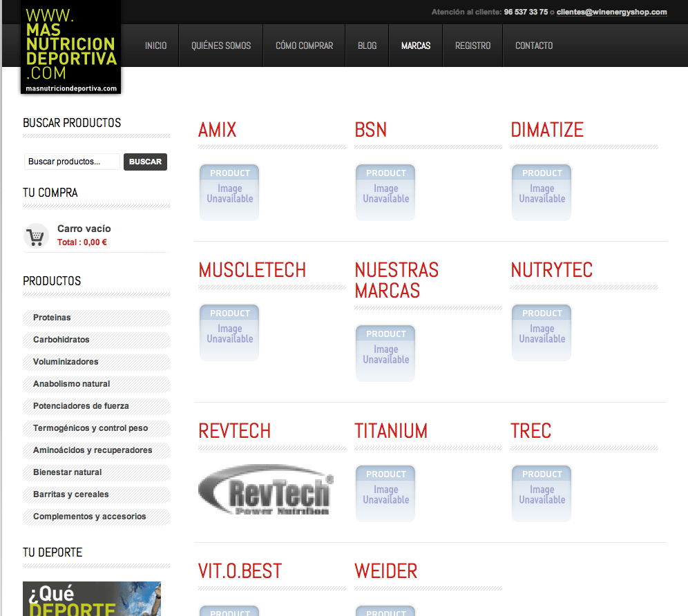688x616 pixels.
Task: Select the MARCAS menu item
Action: pos(416,46)
